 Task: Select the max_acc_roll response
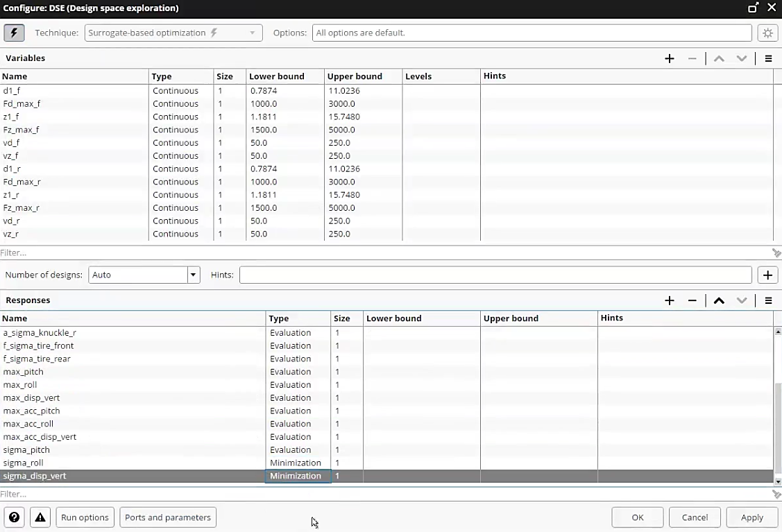(28, 424)
